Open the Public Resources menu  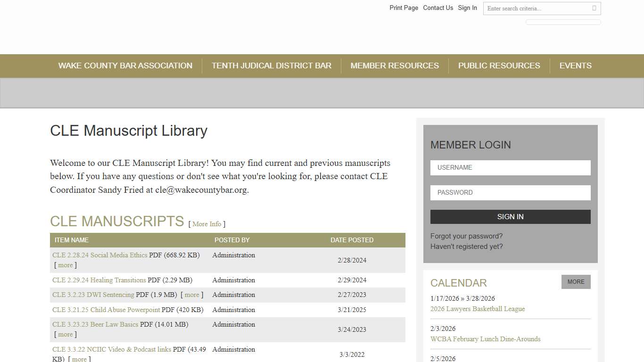498,66
